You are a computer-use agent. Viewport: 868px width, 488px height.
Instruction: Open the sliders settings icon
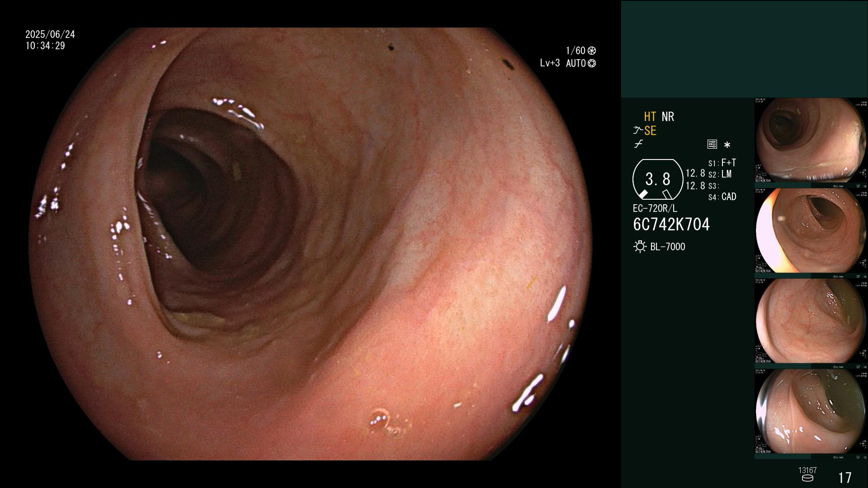(712, 145)
